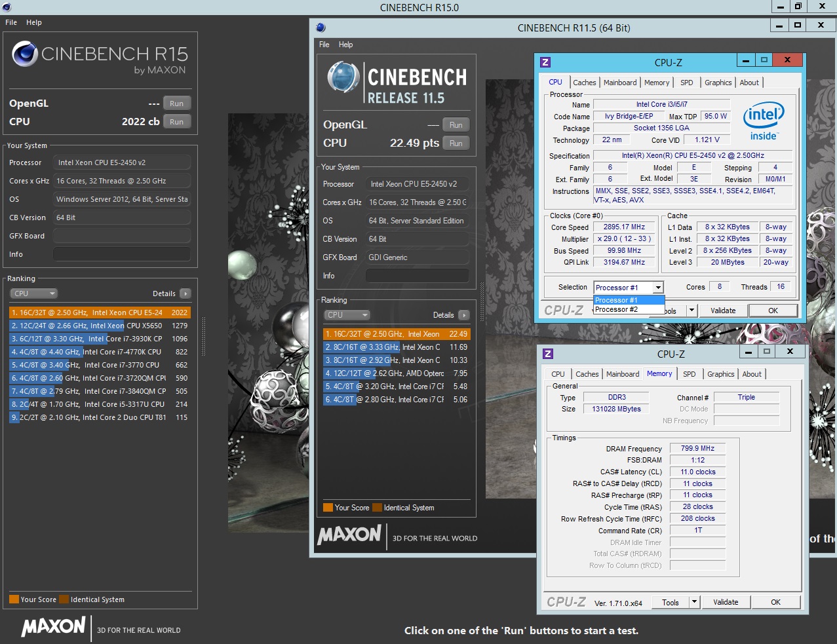
Task: Click the Info input field in Cinebench R11.5
Action: [x=418, y=276]
